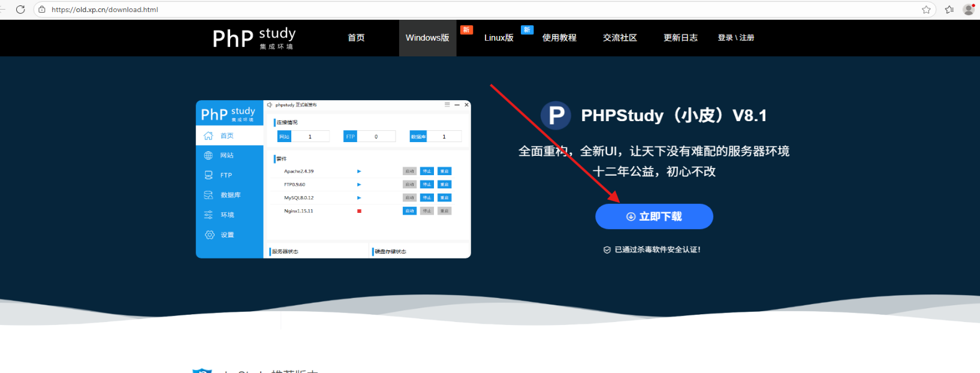The height and width of the screenshot is (373, 980).
Task: Click the FTP0.9.60 row in preview
Action: pyautogui.click(x=367, y=185)
